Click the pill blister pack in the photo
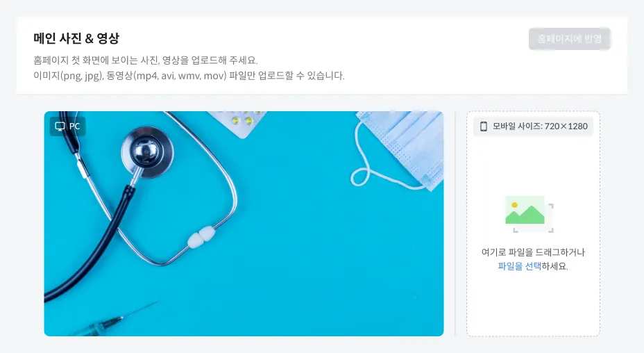The width and height of the screenshot is (644, 353). coord(241,122)
